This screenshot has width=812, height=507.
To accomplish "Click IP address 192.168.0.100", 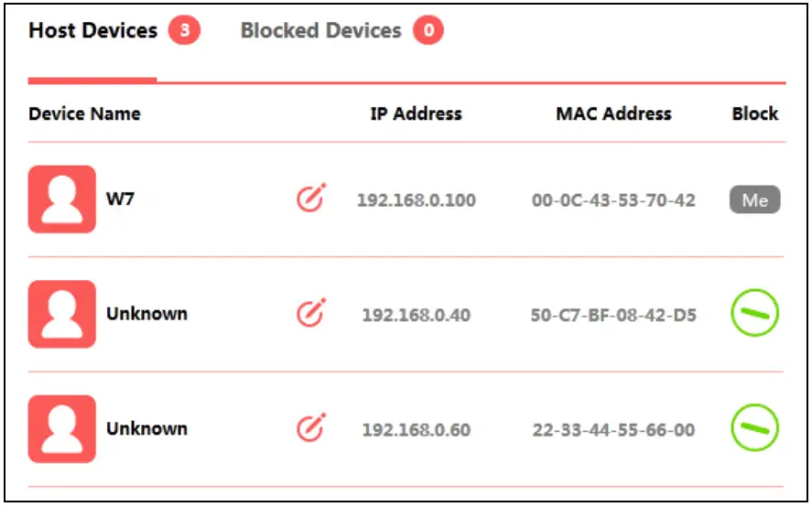I will pos(416,200).
